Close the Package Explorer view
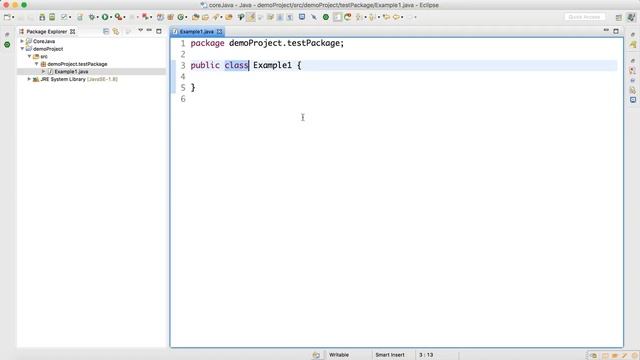 tap(73, 31)
